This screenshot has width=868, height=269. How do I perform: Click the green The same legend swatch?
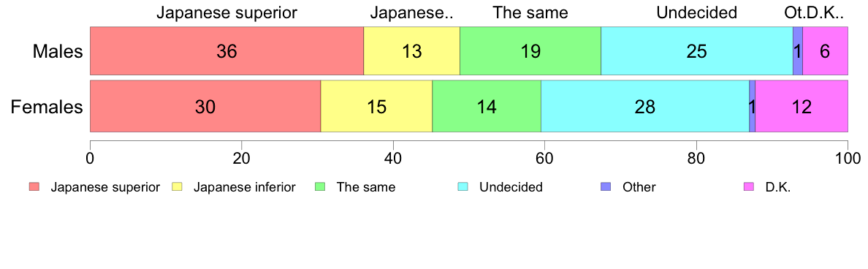pyautogui.click(x=320, y=187)
